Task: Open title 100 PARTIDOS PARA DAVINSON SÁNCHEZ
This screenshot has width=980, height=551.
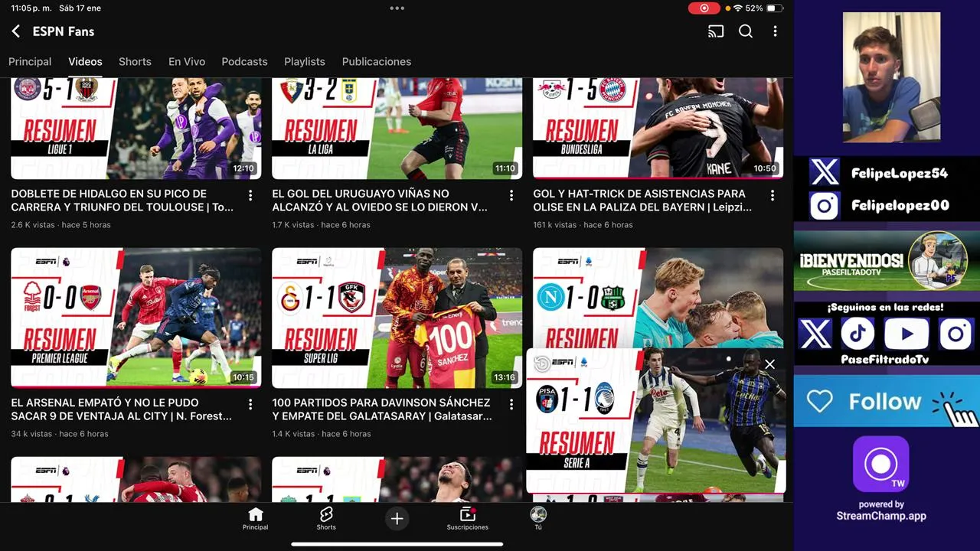Action: click(x=382, y=409)
